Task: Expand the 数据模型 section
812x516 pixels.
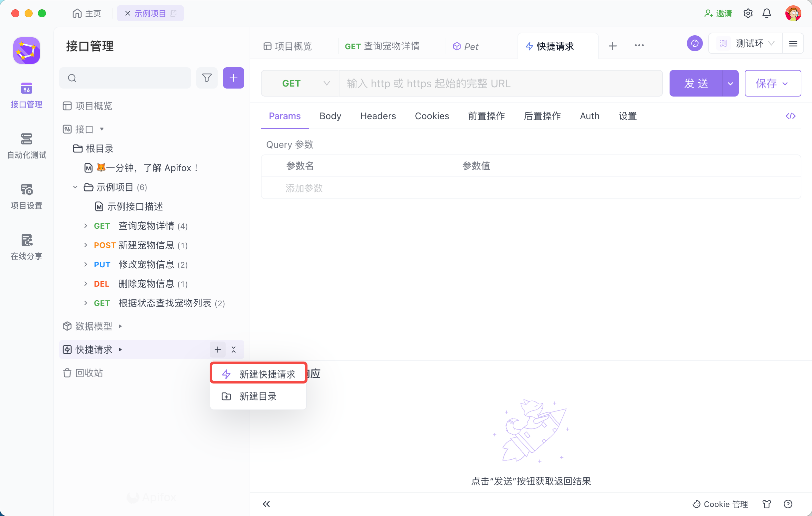Action: point(120,326)
